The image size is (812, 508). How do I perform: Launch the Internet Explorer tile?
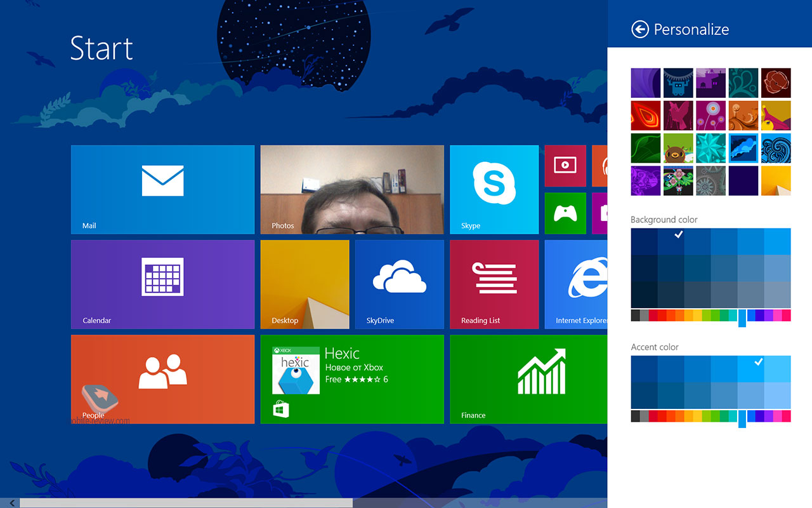(x=576, y=284)
